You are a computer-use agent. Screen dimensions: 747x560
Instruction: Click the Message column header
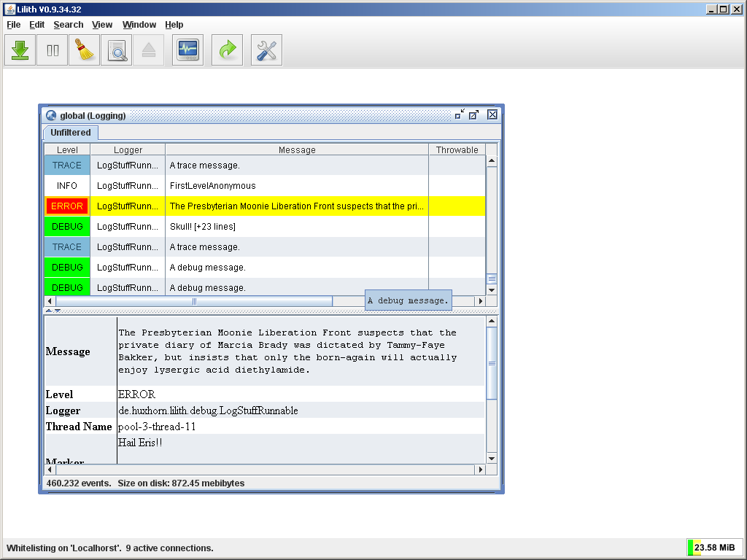(x=297, y=150)
